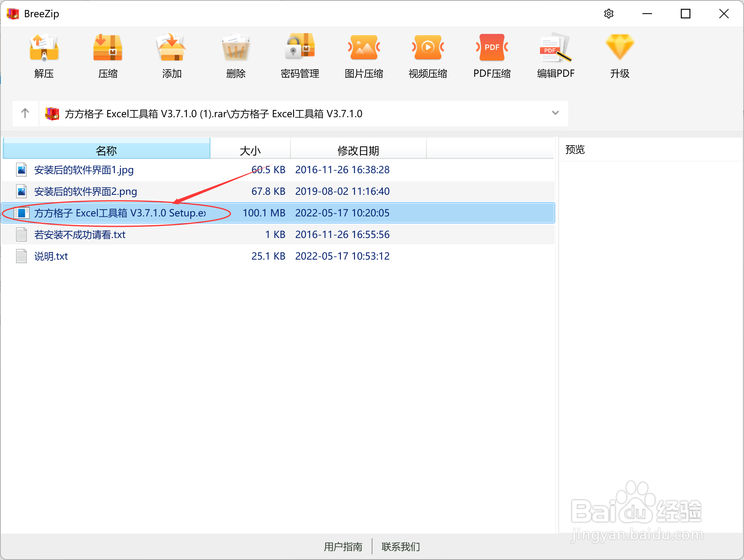The width and height of the screenshot is (744, 560).
Task: Click the 25.1 KB size cell
Action: pyautogui.click(x=268, y=256)
